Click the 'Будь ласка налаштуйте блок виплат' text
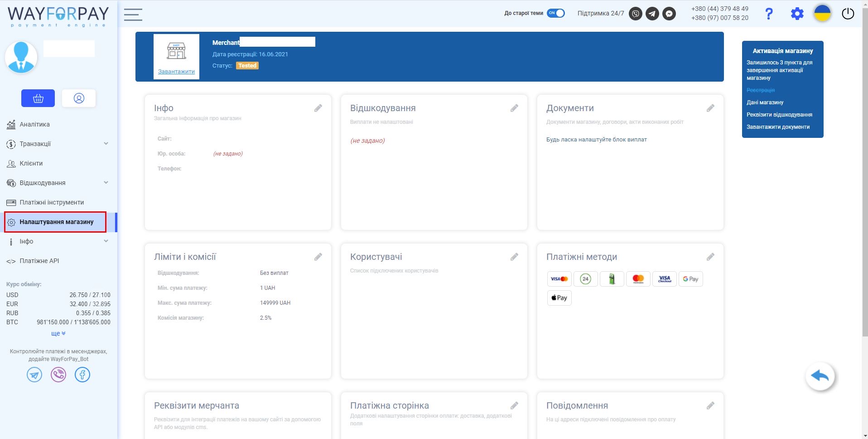The width and height of the screenshot is (868, 439). click(x=596, y=140)
